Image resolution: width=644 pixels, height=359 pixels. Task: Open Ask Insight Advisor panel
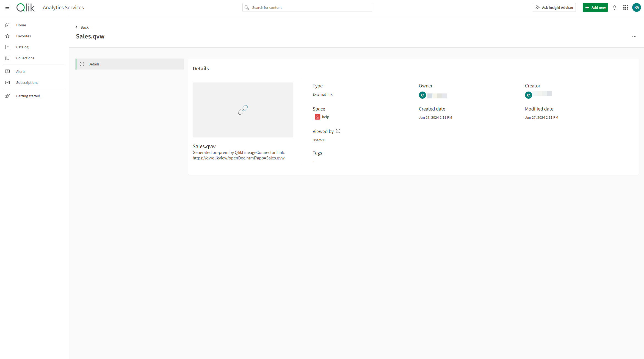(554, 7)
